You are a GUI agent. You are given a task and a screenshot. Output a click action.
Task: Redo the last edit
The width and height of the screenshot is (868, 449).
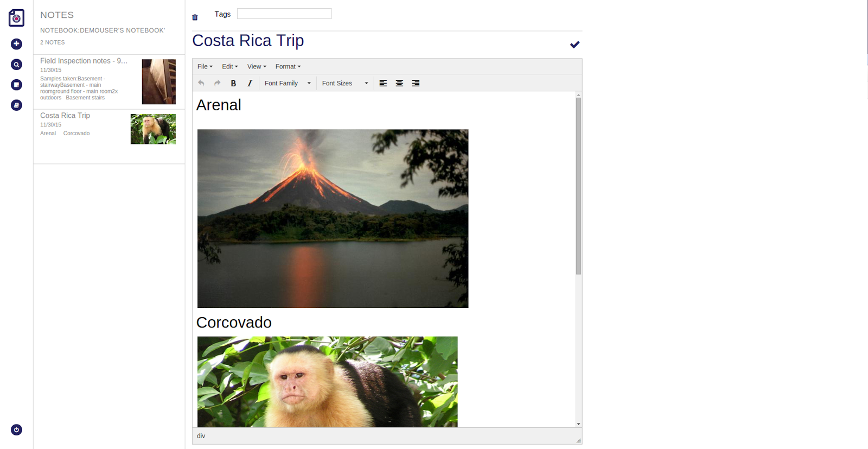pyautogui.click(x=217, y=83)
